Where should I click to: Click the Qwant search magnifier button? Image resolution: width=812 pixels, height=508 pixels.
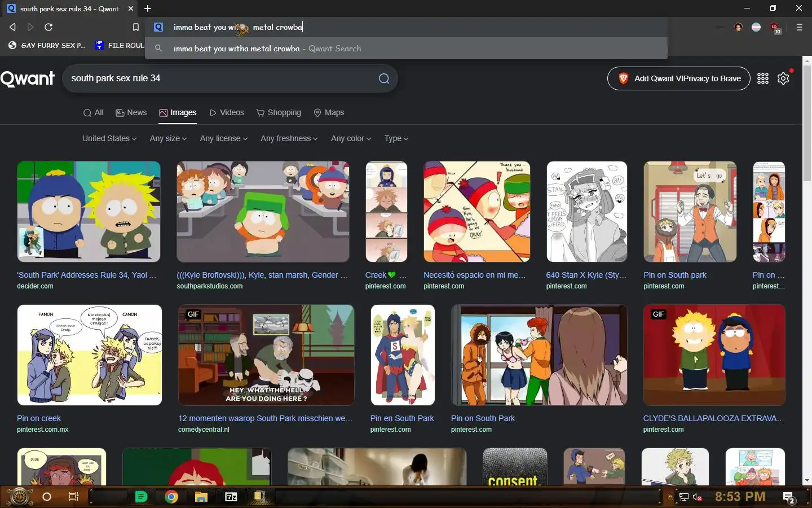(x=384, y=78)
